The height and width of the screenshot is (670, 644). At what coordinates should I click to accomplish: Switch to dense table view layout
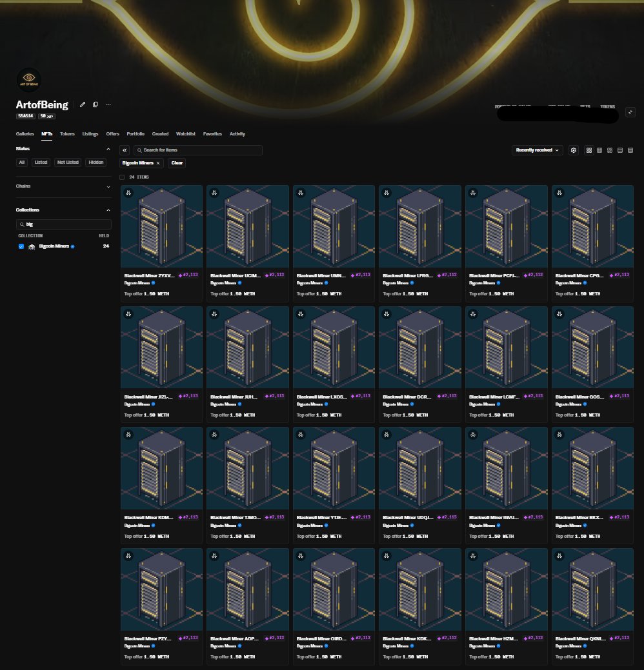coord(630,150)
